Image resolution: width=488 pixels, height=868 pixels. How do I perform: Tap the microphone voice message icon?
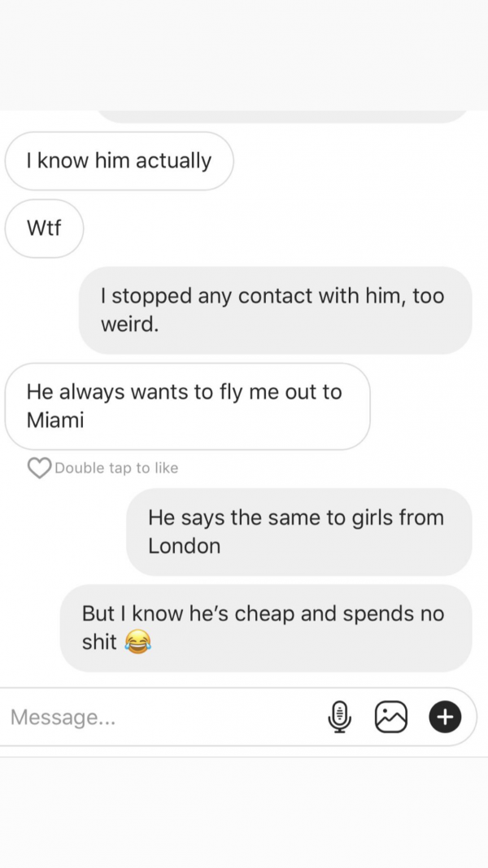(340, 717)
